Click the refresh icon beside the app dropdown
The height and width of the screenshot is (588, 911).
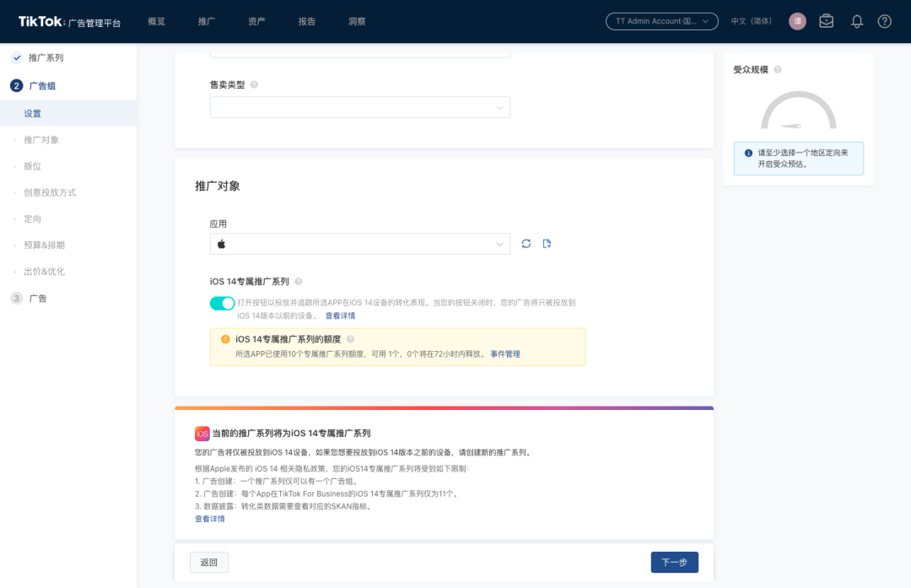click(x=526, y=244)
